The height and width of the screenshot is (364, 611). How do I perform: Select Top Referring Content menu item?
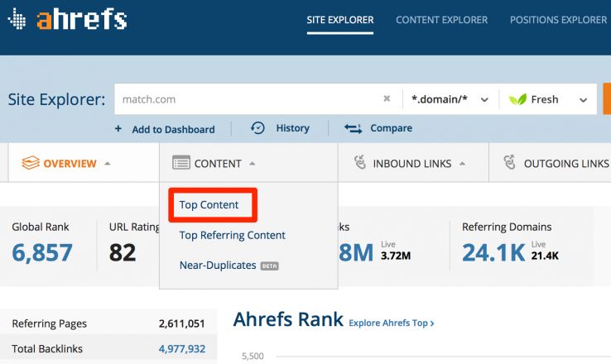click(232, 235)
